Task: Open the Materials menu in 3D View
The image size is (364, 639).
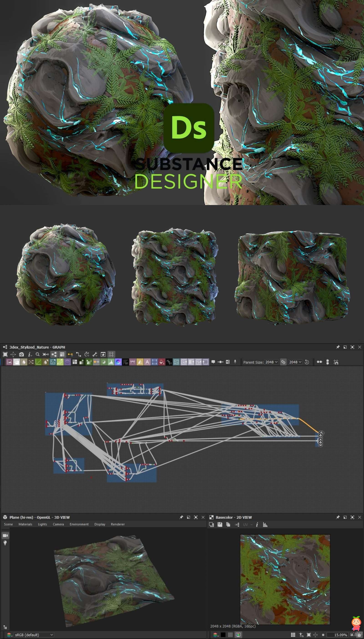Action: pyautogui.click(x=25, y=524)
